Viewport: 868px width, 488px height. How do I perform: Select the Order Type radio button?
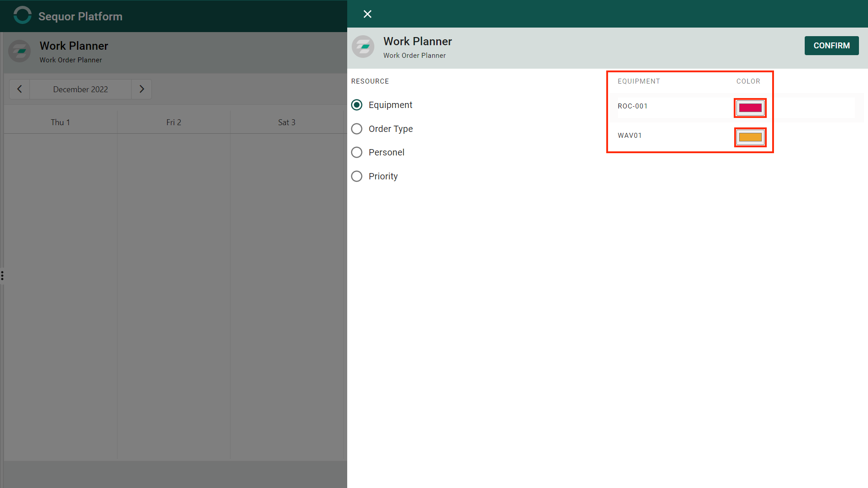(357, 129)
